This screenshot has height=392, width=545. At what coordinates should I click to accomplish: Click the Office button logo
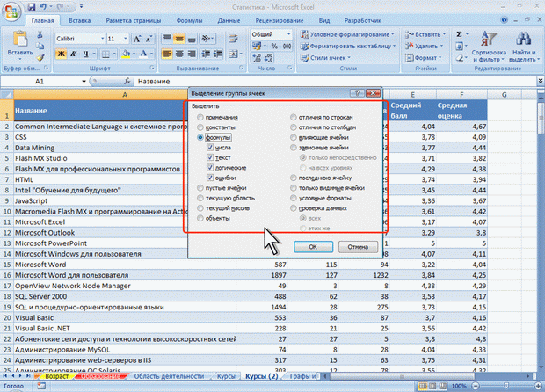click(11, 11)
